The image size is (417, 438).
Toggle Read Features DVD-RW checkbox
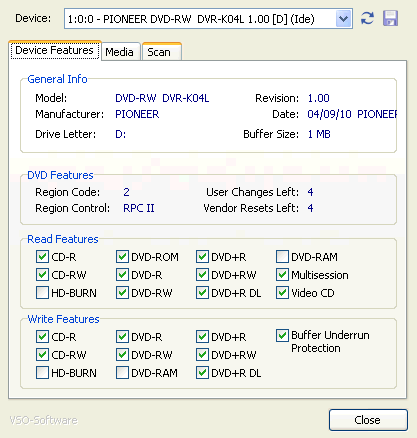(x=122, y=293)
